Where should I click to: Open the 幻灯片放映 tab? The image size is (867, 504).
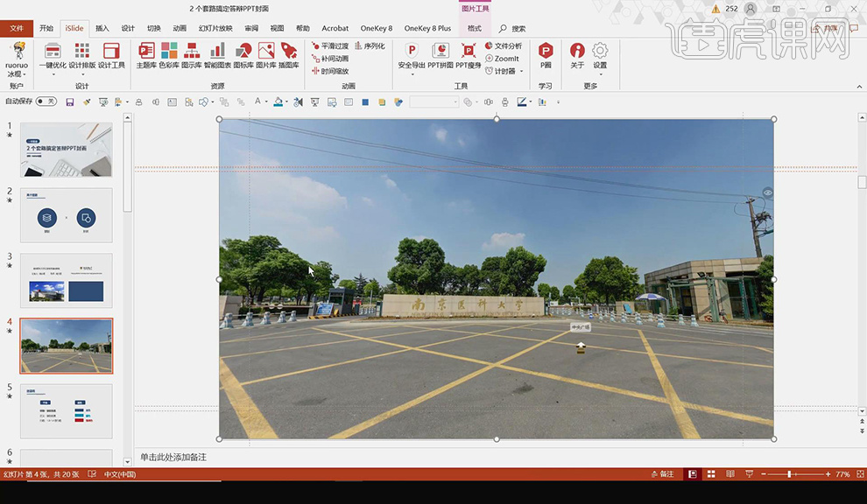tap(215, 28)
